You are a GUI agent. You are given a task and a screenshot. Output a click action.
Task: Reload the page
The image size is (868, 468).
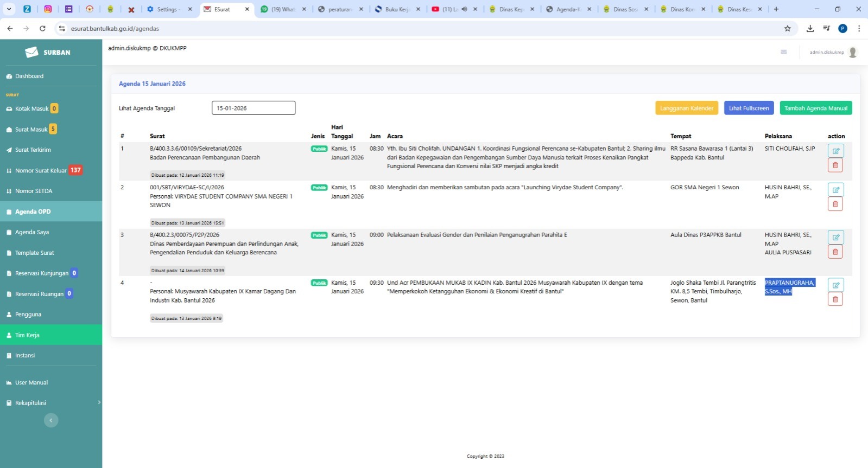click(x=42, y=29)
